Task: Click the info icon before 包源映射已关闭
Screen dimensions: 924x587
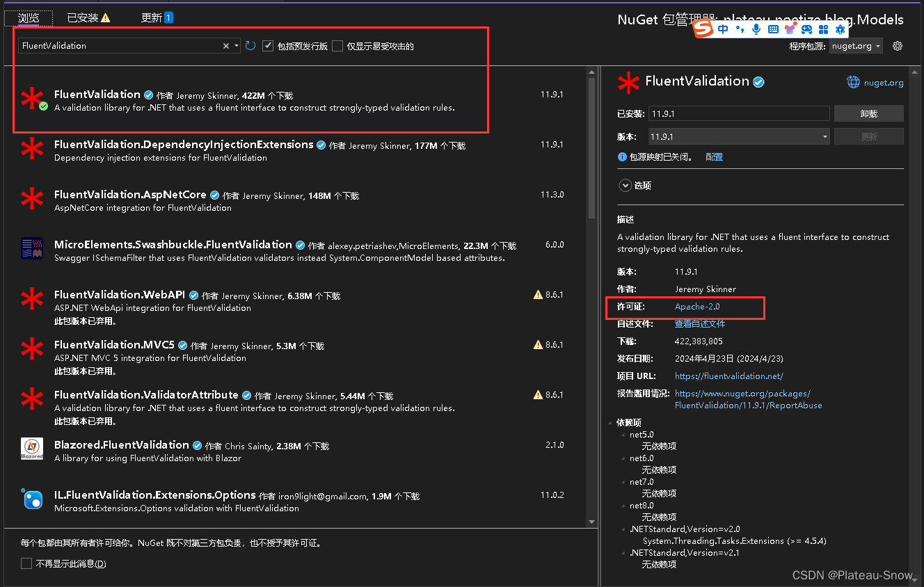Action: pos(621,156)
